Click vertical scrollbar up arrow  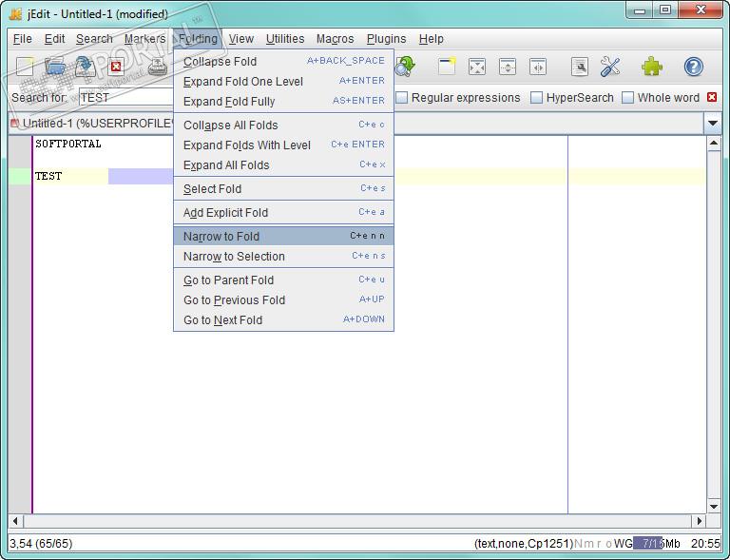click(x=714, y=144)
